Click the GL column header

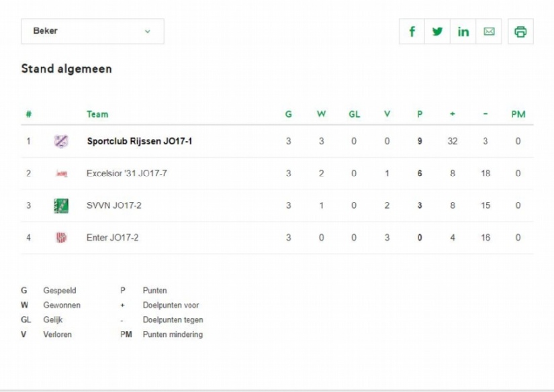click(x=355, y=114)
